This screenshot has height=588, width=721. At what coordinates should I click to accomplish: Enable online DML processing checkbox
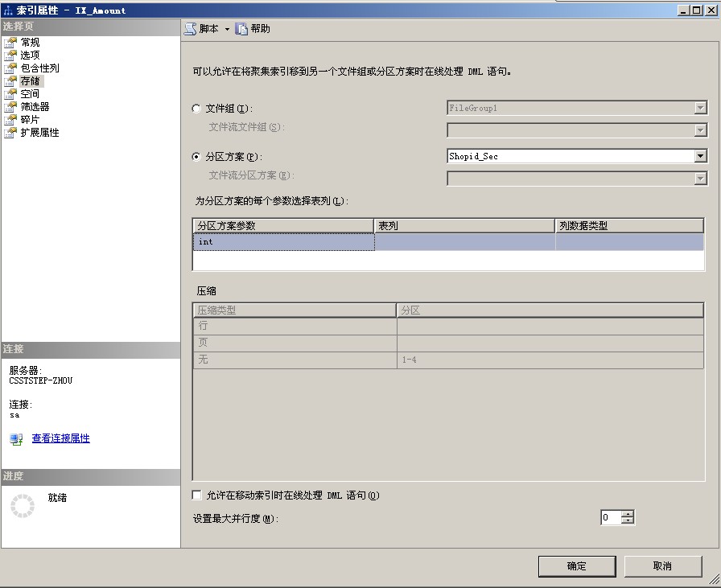pyautogui.click(x=196, y=495)
